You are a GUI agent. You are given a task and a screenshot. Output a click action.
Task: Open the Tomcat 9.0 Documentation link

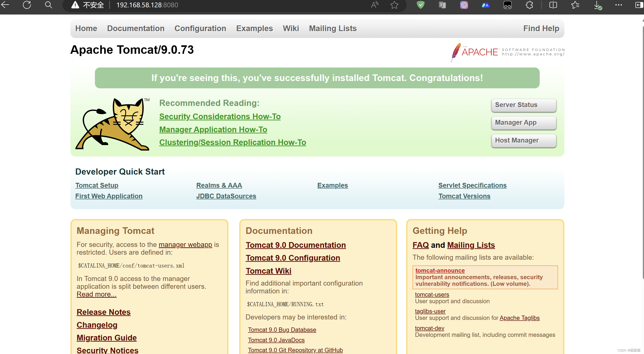click(296, 245)
